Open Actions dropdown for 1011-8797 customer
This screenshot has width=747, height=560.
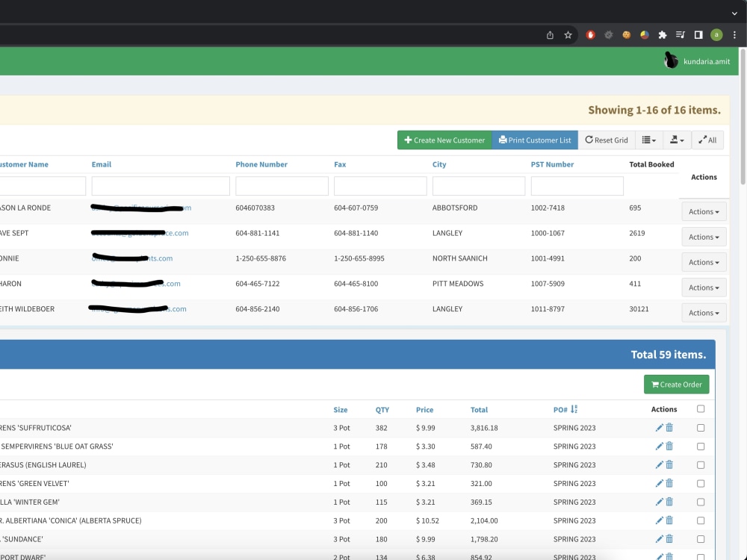click(704, 312)
